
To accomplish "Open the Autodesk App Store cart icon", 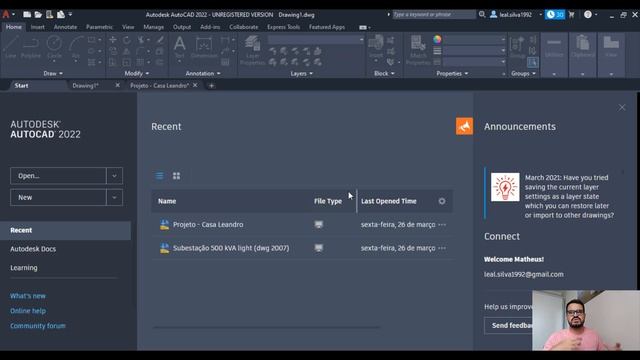I will (571, 15).
